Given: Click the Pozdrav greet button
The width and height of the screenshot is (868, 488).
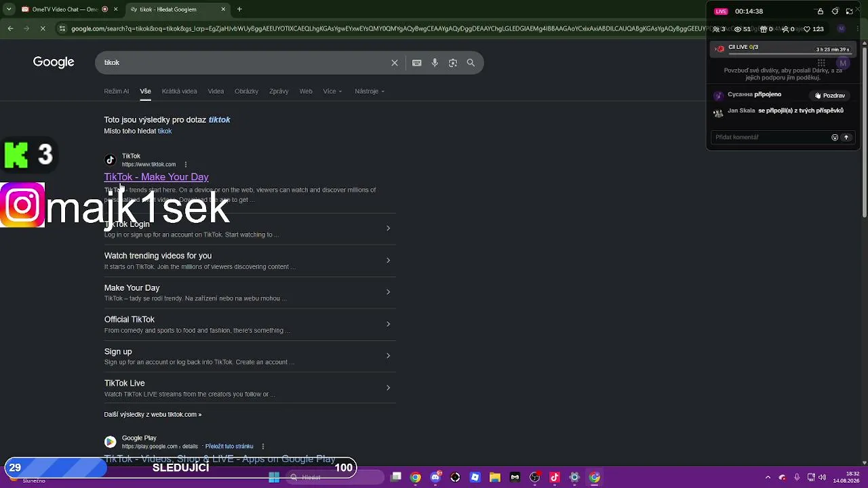Looking at the screenshot, I should pyautogui.click(x=830, y=96).
